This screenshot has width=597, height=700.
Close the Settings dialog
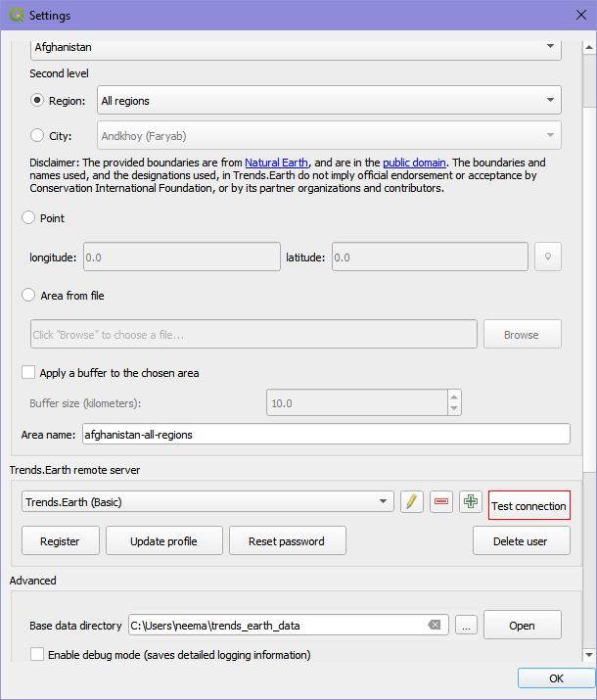tap(581, 15)
